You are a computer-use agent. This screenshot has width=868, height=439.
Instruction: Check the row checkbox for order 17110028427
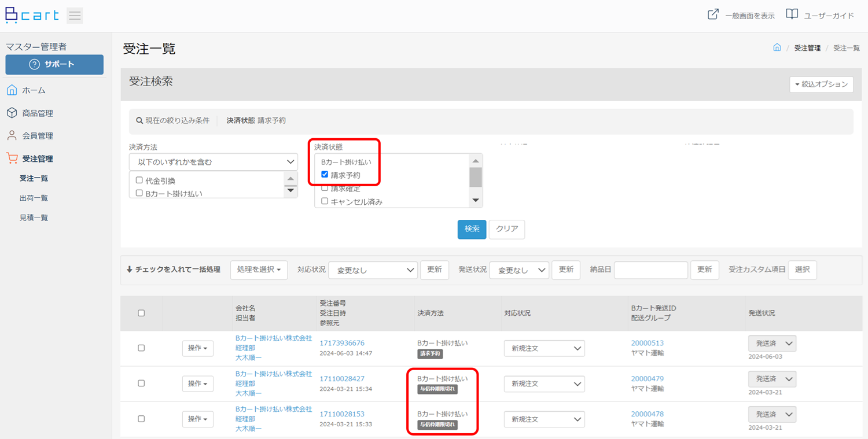click(141, 383)
